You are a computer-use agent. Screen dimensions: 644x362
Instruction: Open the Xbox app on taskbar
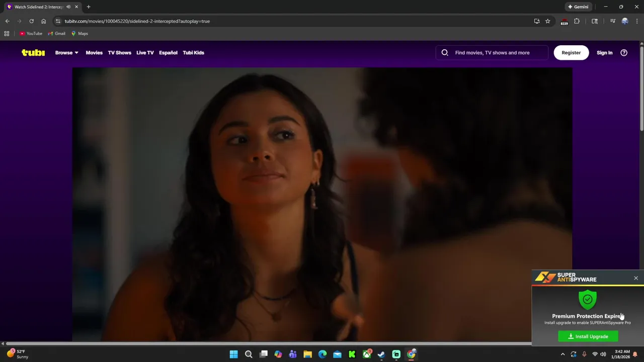367,354
